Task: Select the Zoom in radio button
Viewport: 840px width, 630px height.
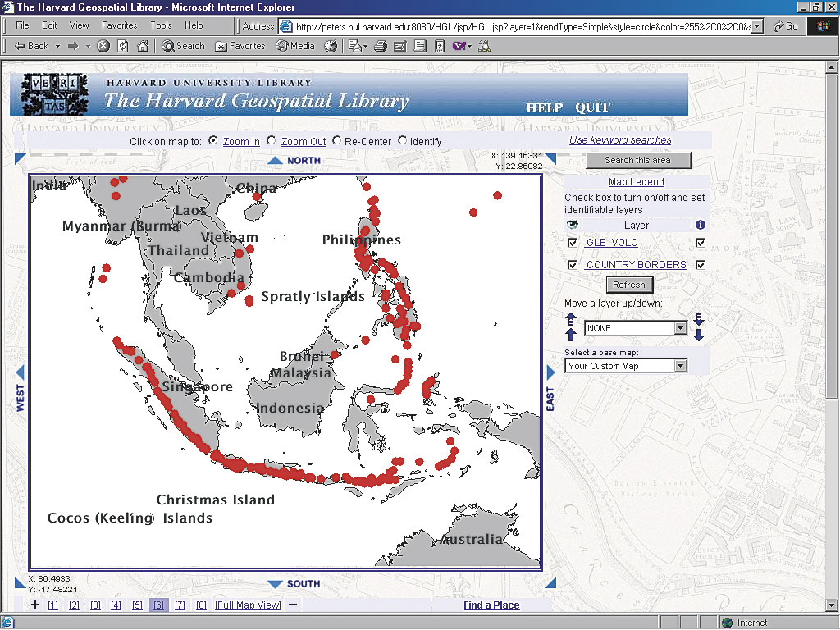Action: pos(213,140)
